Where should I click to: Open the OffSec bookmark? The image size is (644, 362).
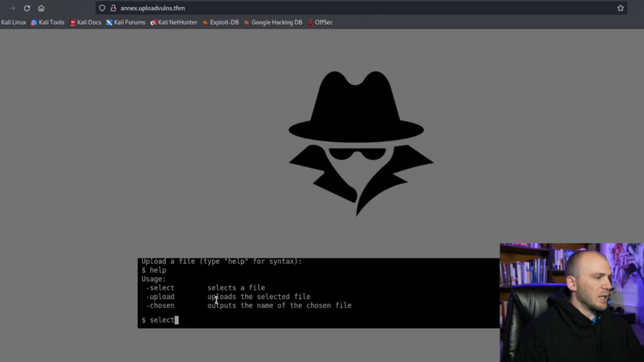pyautogui.click(x=320, y=22)
